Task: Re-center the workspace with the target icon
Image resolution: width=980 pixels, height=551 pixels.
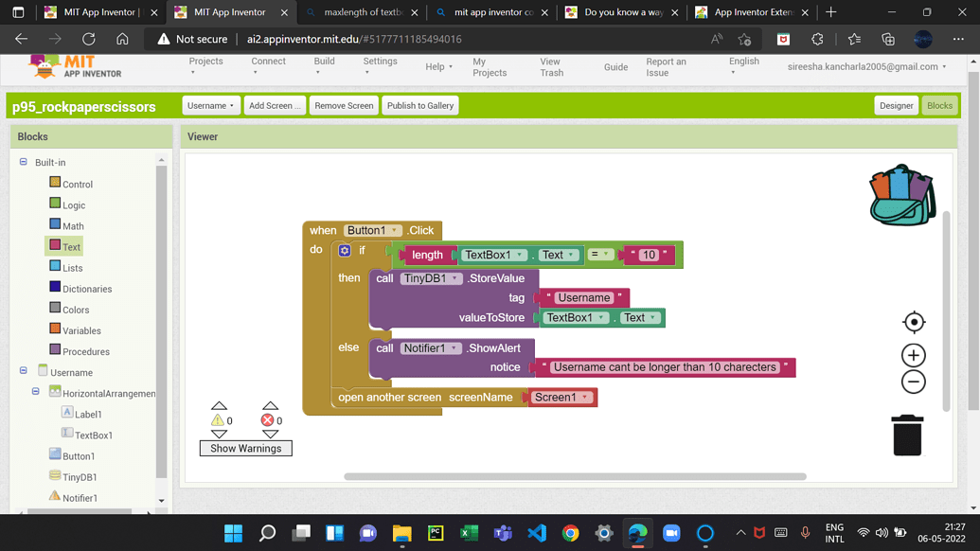Action: [914, 323]
